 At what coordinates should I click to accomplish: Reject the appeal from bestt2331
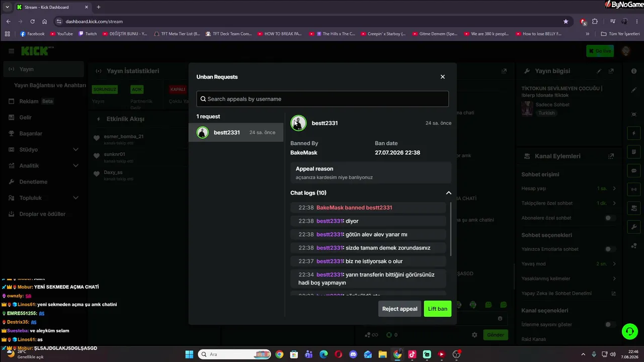pos(399,309)
